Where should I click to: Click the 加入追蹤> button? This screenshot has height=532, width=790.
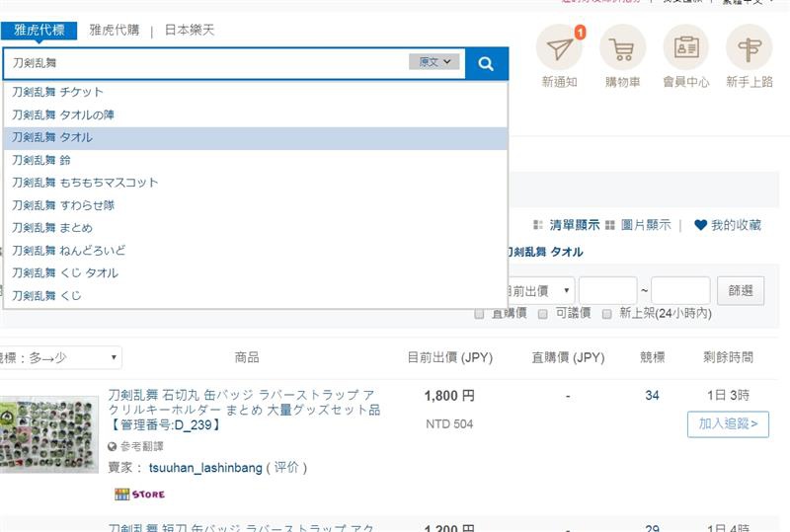point(728,424)
